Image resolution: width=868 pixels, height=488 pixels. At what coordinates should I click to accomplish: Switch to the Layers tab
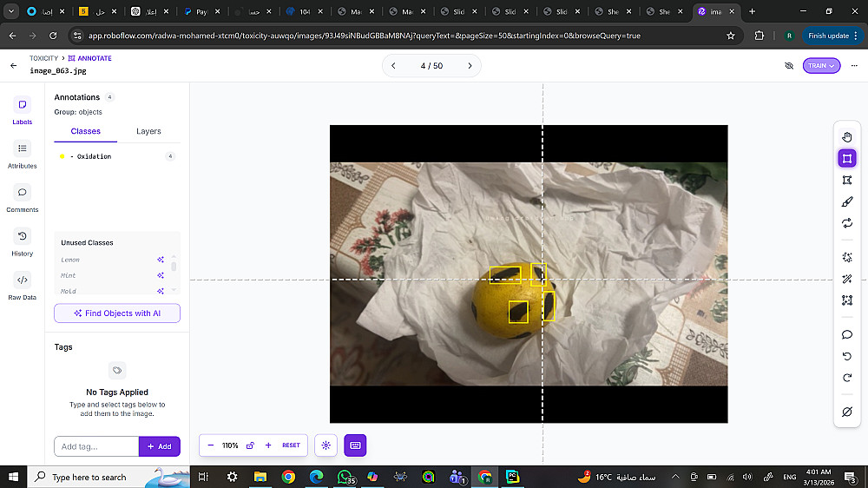coord(148,131)
